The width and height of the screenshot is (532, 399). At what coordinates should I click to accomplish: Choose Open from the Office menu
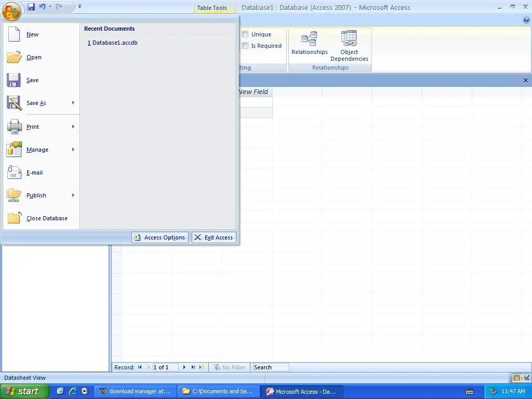(x=41, y=57)
